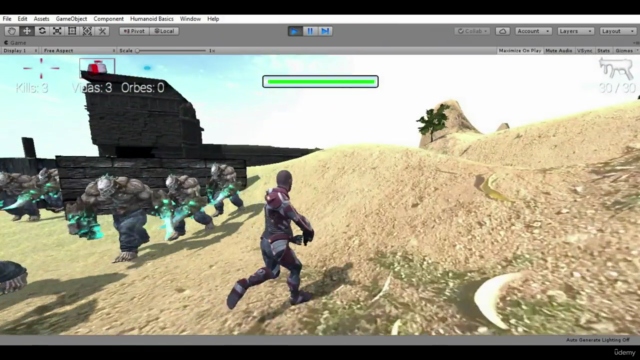Viewport: 640px width, 360px height.
Task: Open the Layout dropdown
Action: point(618,31)
